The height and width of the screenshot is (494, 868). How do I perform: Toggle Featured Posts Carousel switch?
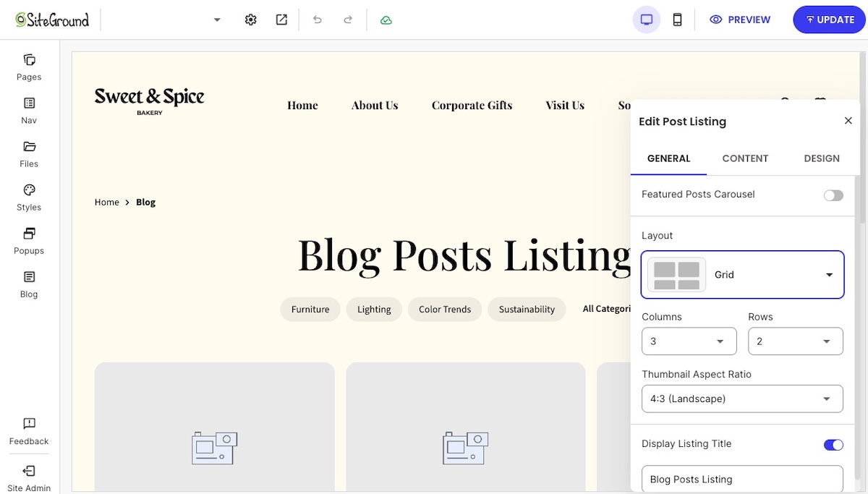833,195
